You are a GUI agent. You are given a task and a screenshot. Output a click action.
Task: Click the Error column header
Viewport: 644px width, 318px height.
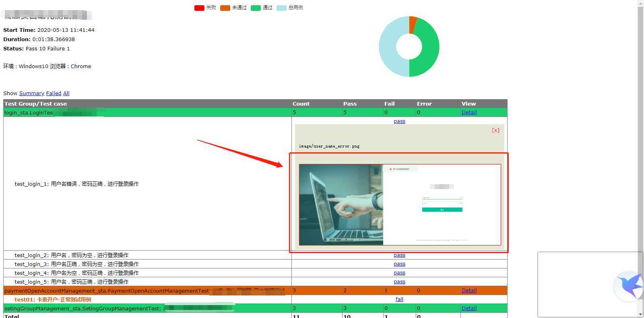click(x=424, y=104)
